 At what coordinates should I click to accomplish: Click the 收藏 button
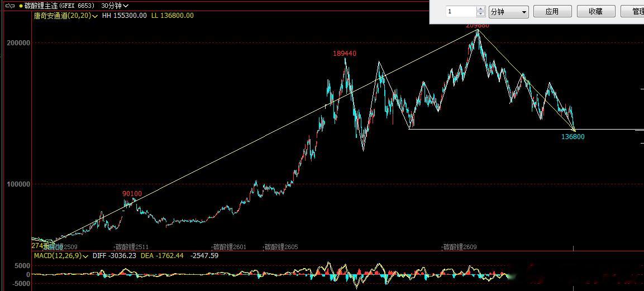coord(595,12)
